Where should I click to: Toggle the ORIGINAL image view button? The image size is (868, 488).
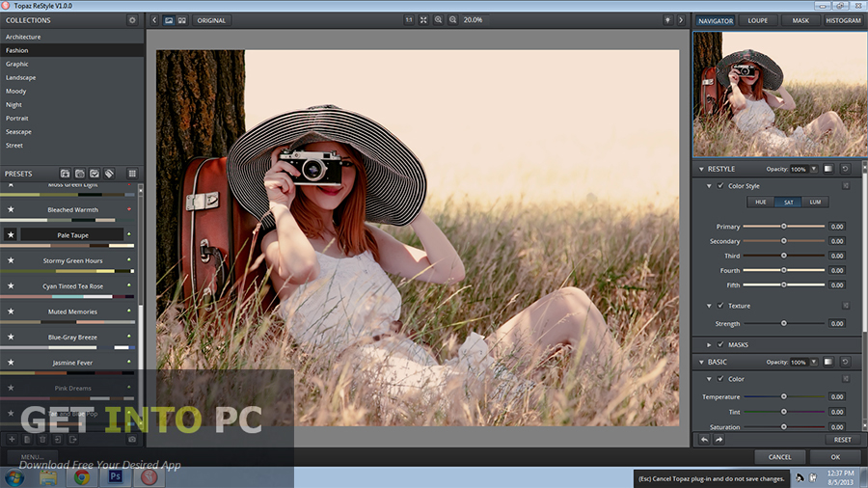point(211,20)
